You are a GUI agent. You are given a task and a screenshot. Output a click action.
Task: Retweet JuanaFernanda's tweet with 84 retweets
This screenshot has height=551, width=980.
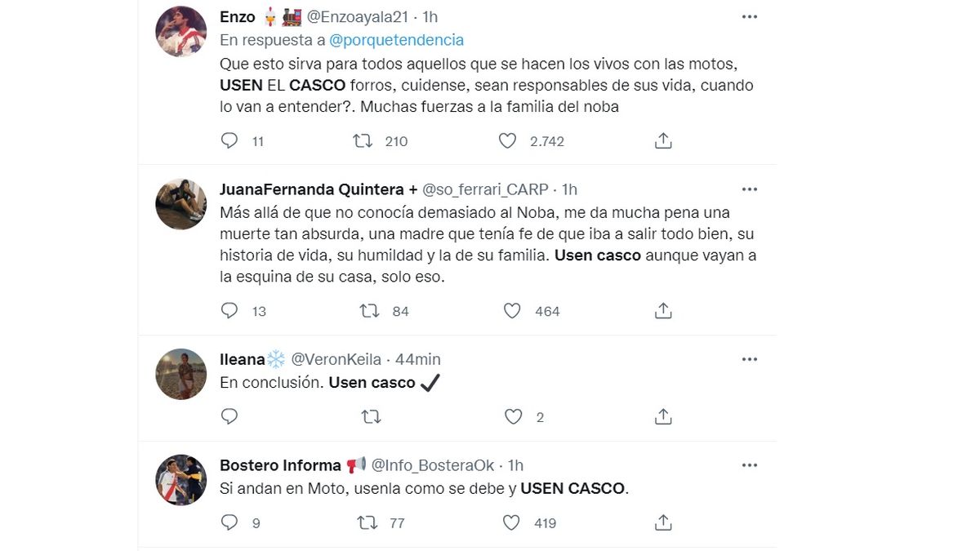pyautogui.click(x=369, y=311)
